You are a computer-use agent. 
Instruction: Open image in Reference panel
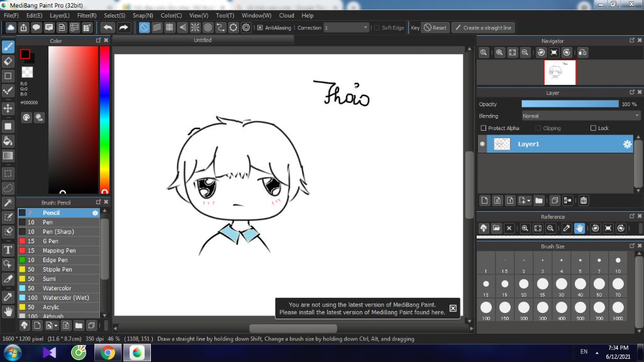point(496,228)
